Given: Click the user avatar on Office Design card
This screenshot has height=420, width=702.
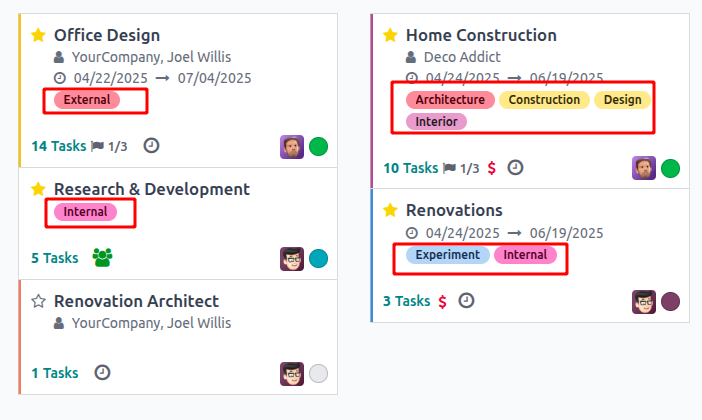Looking at the screenshot, I should [x=291, y=147].
